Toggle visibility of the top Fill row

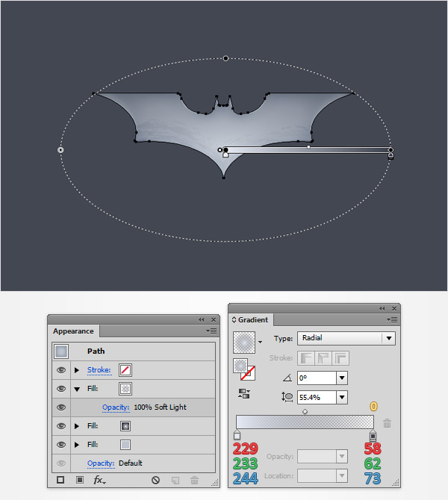(61, 389)
